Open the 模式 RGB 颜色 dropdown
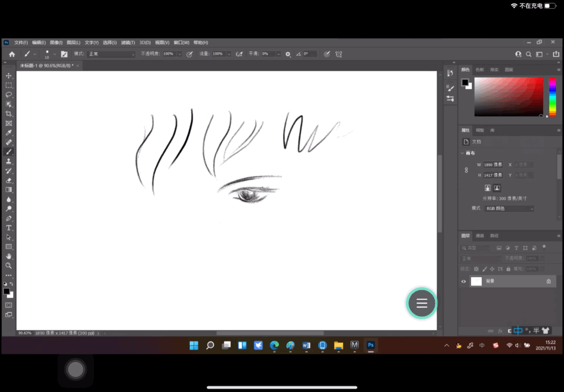This screenshot has width=564, height=392. point(509,209)
